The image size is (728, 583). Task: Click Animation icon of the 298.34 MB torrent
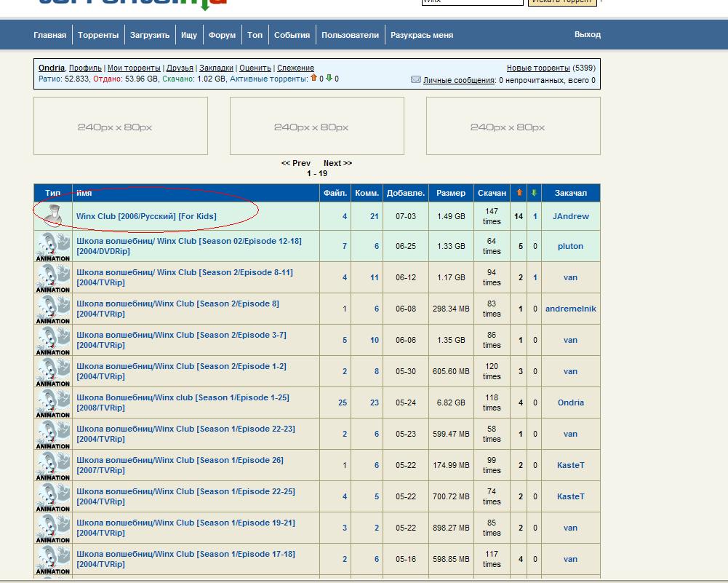coord(53,309)
